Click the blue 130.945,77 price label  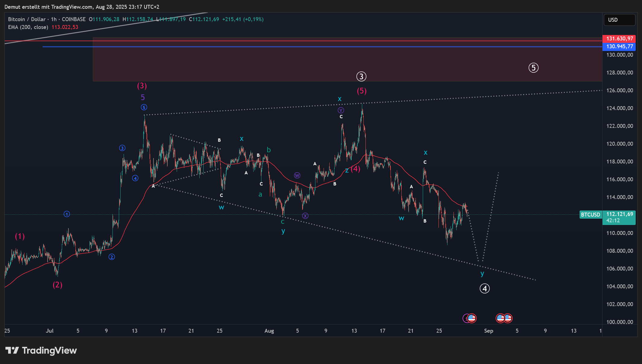coord(619,46)
